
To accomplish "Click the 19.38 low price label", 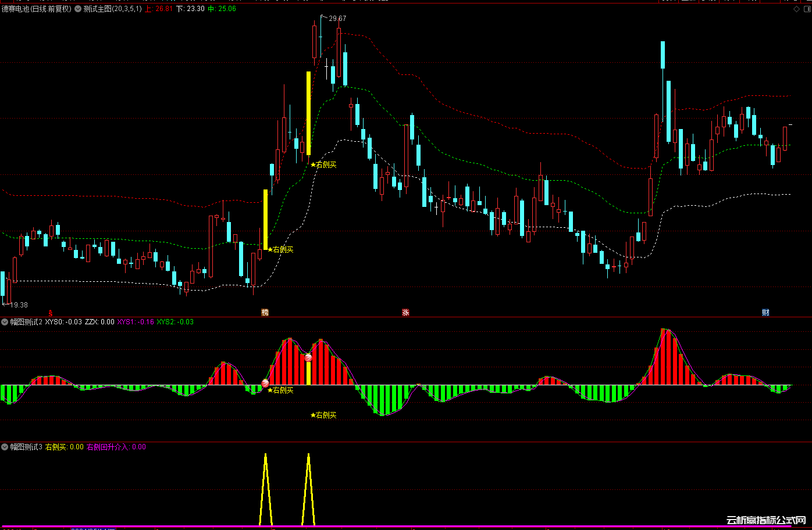I will 19,305.
